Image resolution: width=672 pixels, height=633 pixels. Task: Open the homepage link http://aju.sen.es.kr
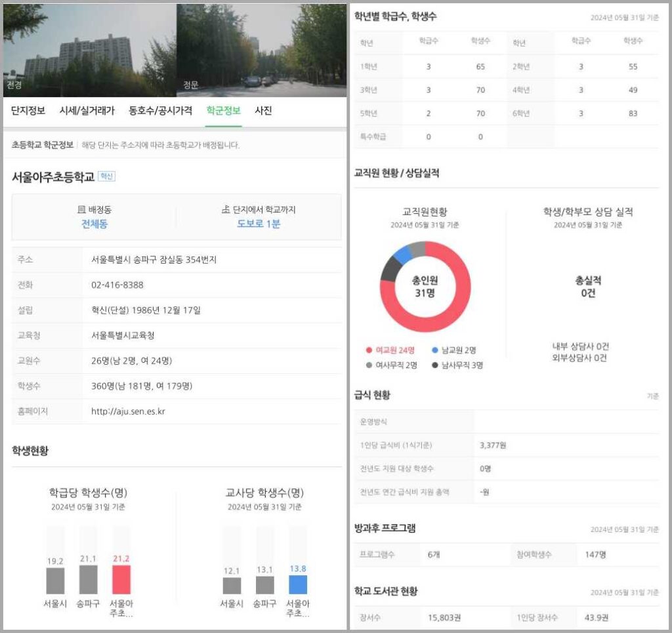pyautogui.click(x=128, y=411)
